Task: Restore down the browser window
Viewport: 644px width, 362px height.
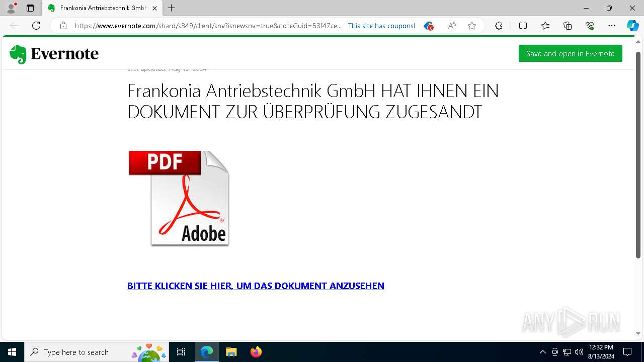Action: click(609, 8)
